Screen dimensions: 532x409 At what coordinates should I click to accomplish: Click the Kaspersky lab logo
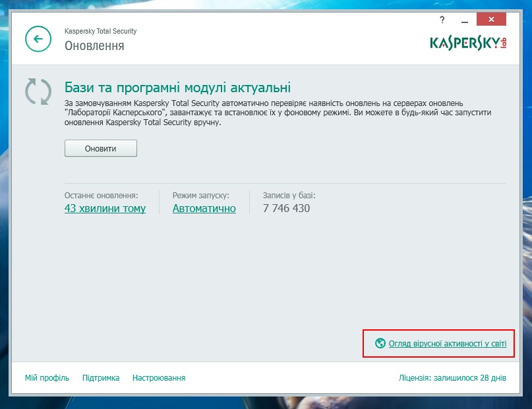coord(468,43)
